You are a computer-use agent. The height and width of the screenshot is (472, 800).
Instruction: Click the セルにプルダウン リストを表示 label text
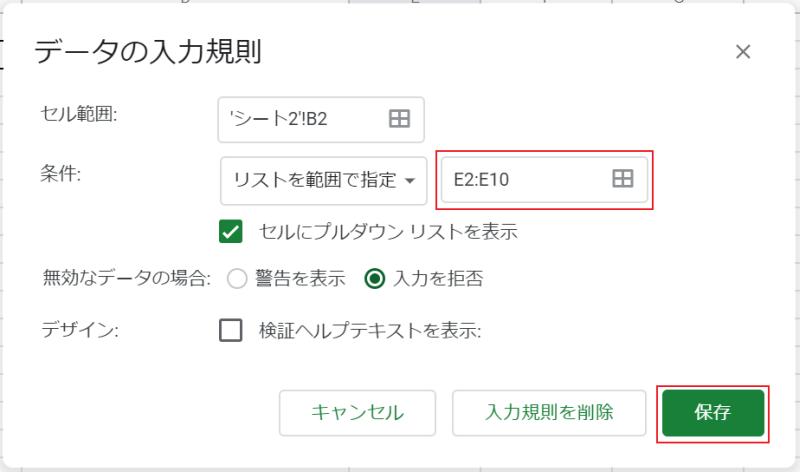coord(388,232)
